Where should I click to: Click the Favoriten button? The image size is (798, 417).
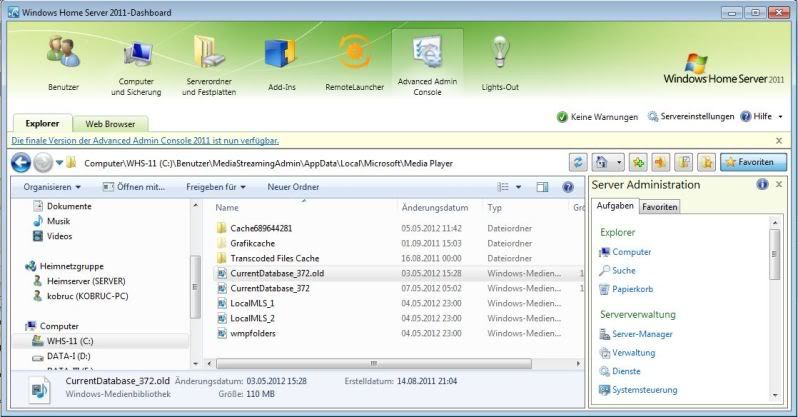[753, 162]
